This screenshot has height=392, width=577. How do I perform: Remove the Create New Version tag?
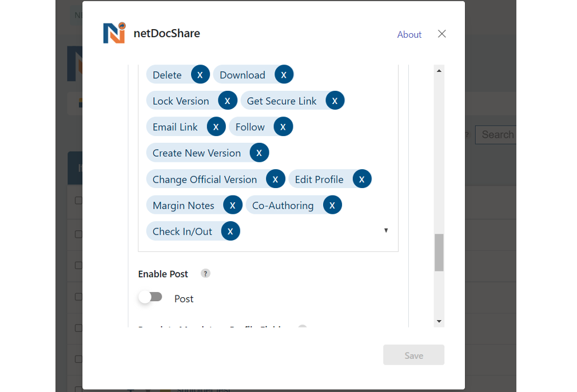[259, 153]
